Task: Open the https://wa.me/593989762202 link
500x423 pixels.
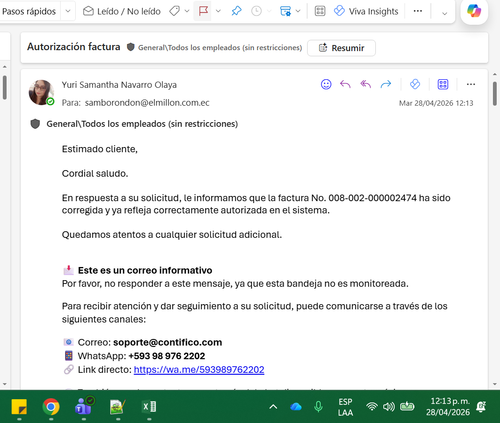Action: coord(199,370)
